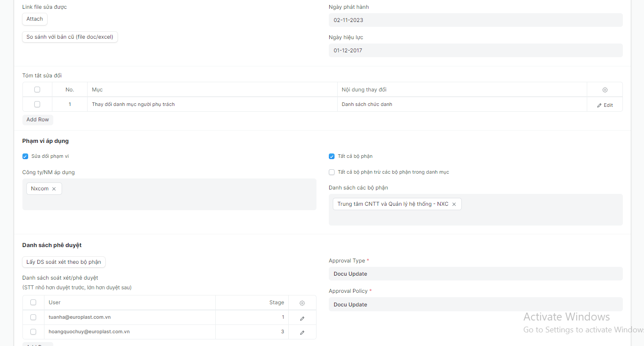
Task: Select row 1 checkbox in summary table
Action: coord(37,104)
